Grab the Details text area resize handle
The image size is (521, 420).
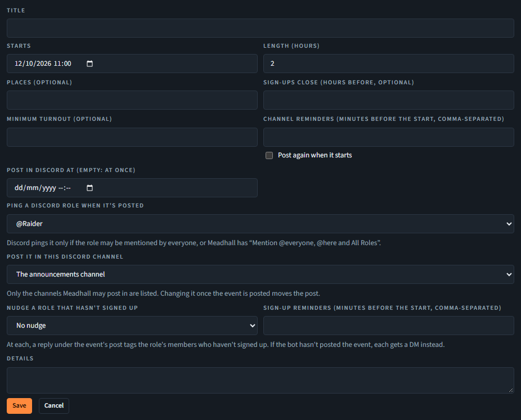(x=511, y=390)
